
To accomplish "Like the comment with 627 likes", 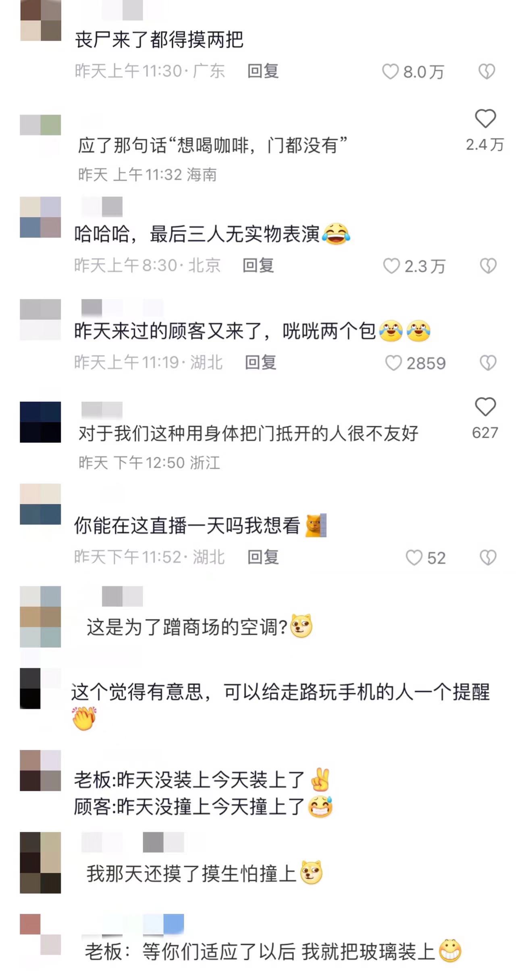I will pos(485,407).
